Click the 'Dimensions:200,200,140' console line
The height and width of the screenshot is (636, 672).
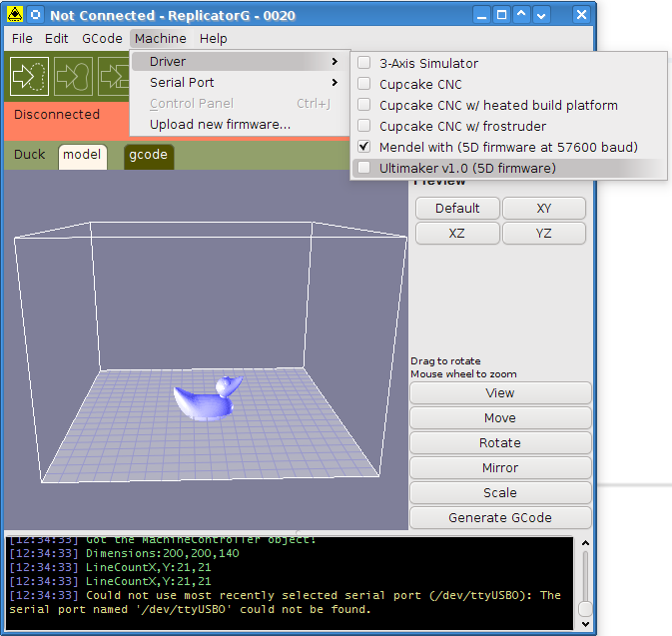(124, 553)
